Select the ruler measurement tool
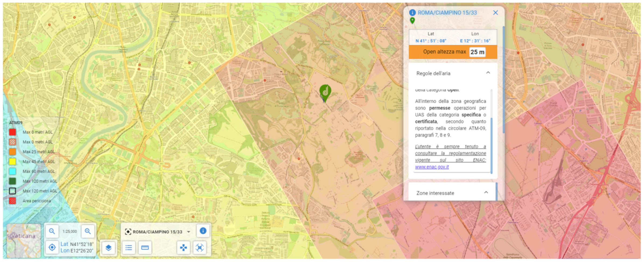This screenshot has height=262, width=644. coord(145,247)
